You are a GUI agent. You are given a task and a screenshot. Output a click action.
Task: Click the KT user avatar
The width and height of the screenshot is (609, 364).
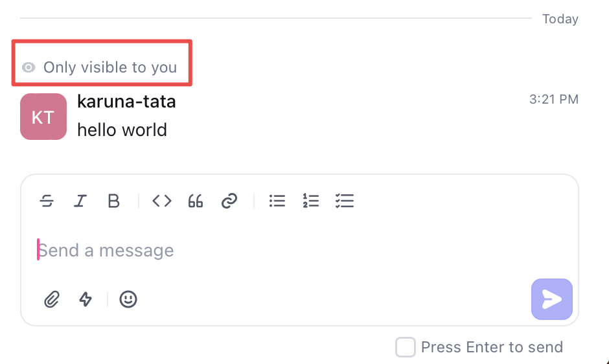click(43, 117)
